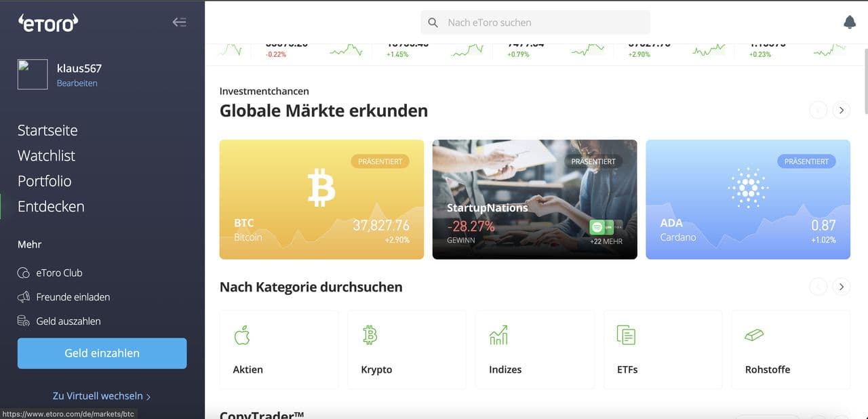Click the Bearbeiten profile link
This screenshot has height=419, width=868.
click(77, 83)
